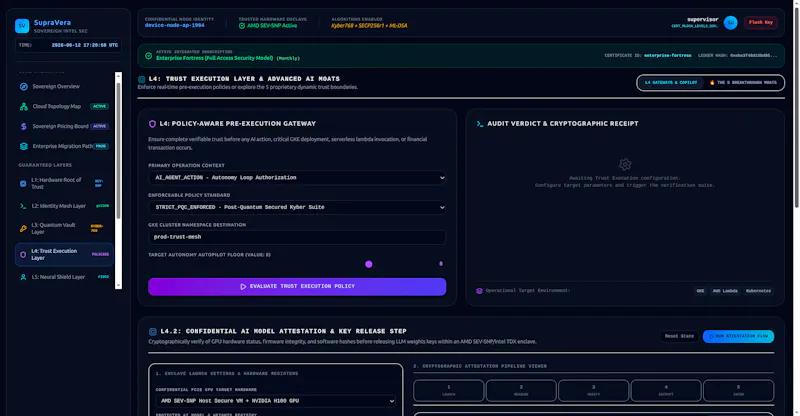Click the fire icon on Breakthrough Moats tab
The image size is (800, 416).
(712, 83)
